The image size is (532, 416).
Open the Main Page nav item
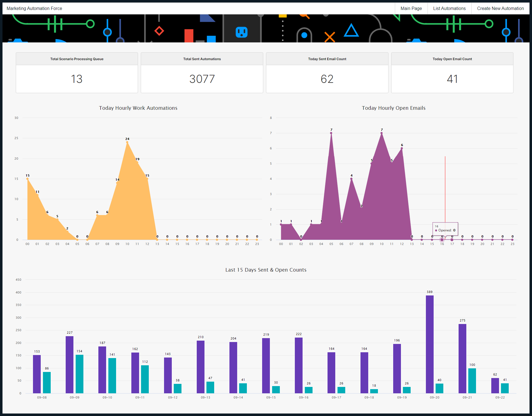[411, 8]
